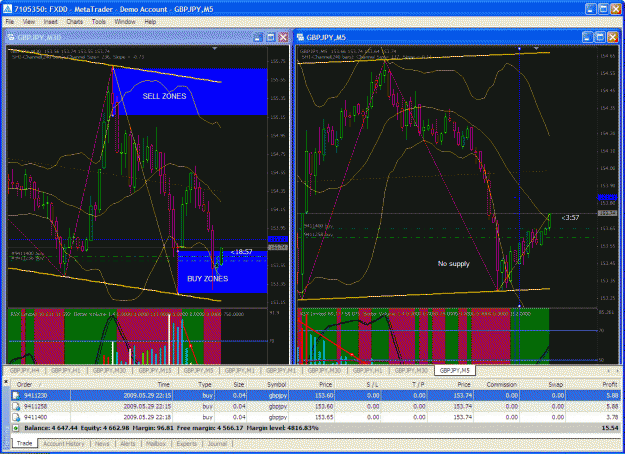Click chart shift triangle in M30 chart
Screen dimensions: 625x454
point(214,49)
